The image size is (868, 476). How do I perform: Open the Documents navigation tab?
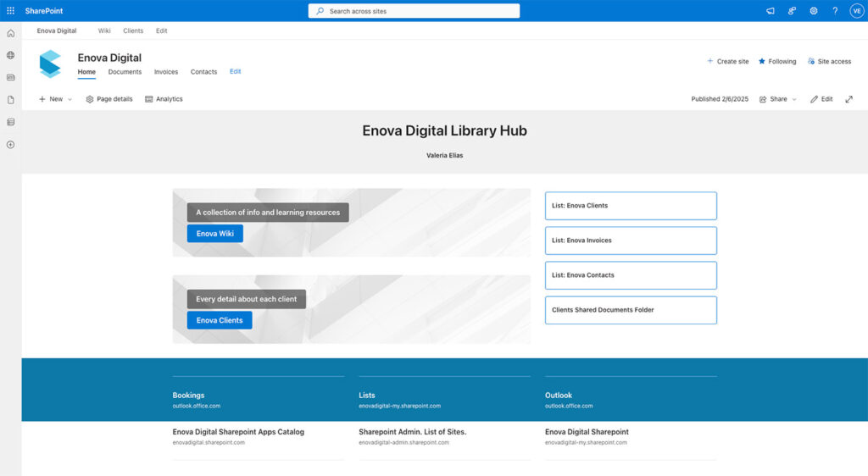coord(125,72)
